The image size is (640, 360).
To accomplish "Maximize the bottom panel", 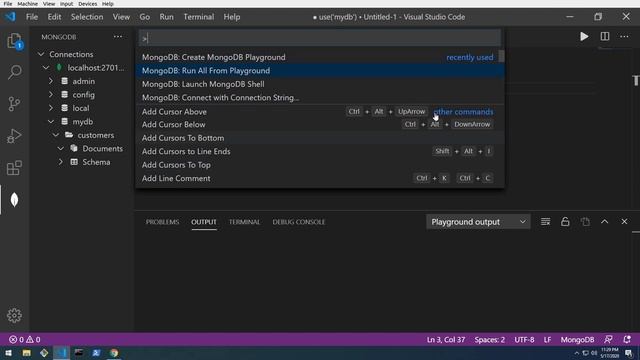I will coord(604,222).
